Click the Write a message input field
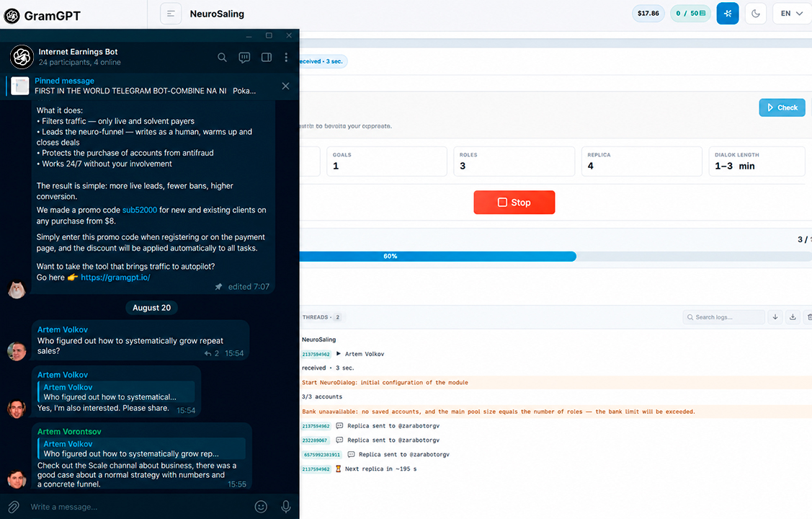This screenshot has height=519, width=812. coord(139,507)
